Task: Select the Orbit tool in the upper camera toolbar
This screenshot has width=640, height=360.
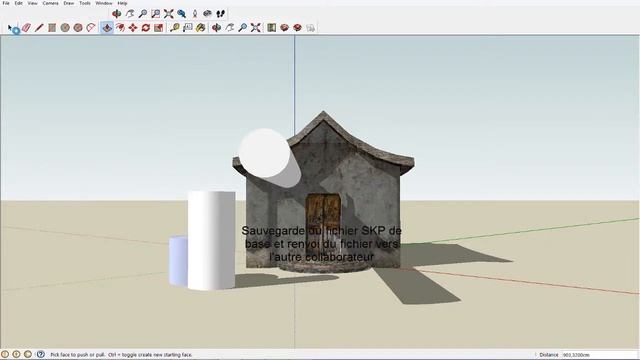Action: click(117, 14)
